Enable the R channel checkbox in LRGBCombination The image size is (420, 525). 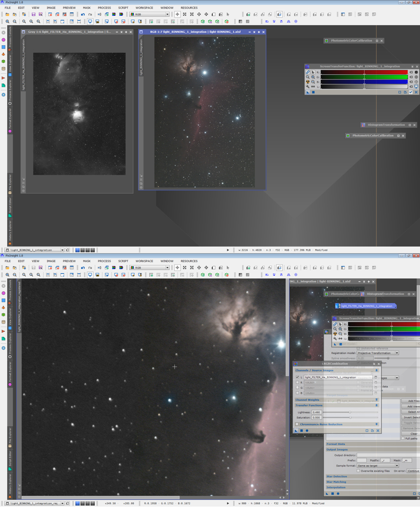[x=297, y=382]
